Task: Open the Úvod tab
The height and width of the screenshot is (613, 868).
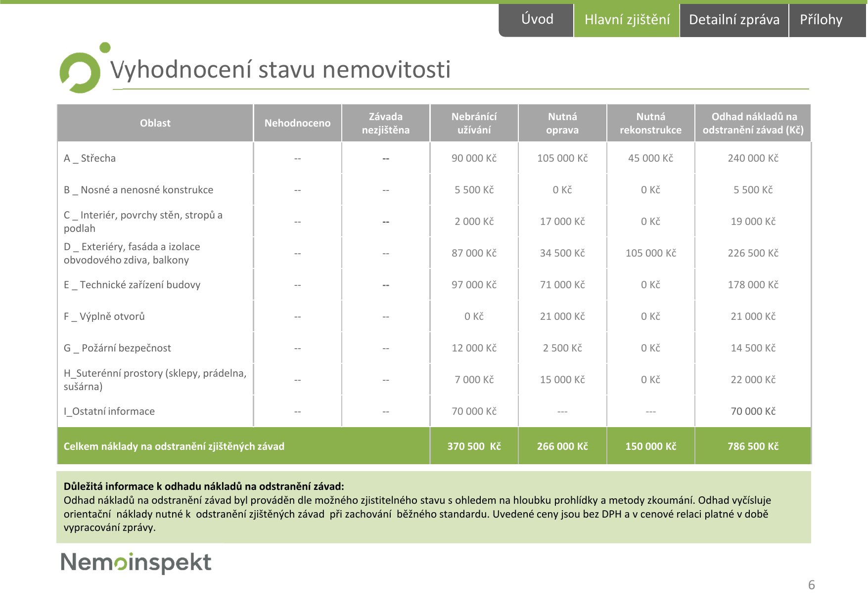Action: click(537, 20)
